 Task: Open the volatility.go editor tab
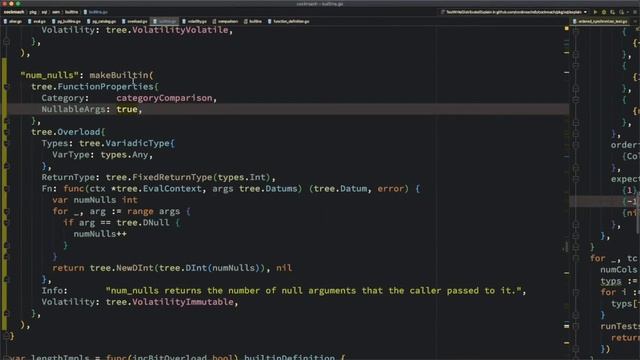[194, 21]
